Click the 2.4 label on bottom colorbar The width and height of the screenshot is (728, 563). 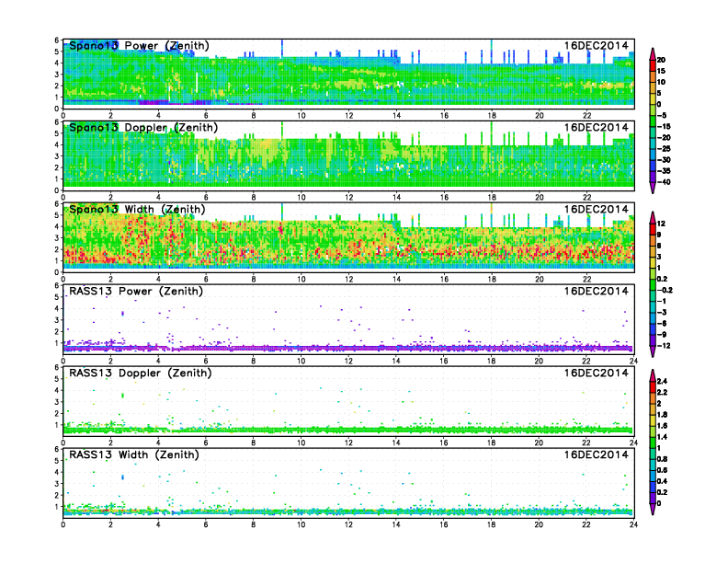[x=662, y=381]
